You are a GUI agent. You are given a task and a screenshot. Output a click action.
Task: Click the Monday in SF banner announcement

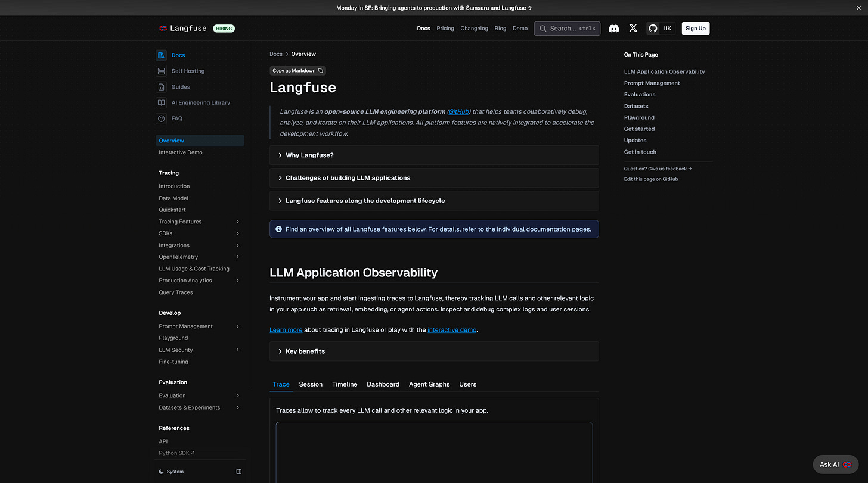pos(434,8)
